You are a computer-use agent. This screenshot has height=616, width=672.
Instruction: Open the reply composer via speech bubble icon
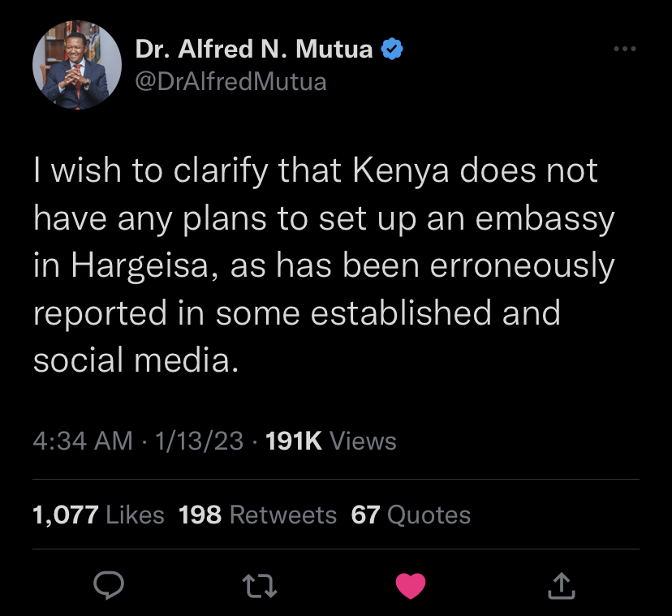tap(110, 584)
